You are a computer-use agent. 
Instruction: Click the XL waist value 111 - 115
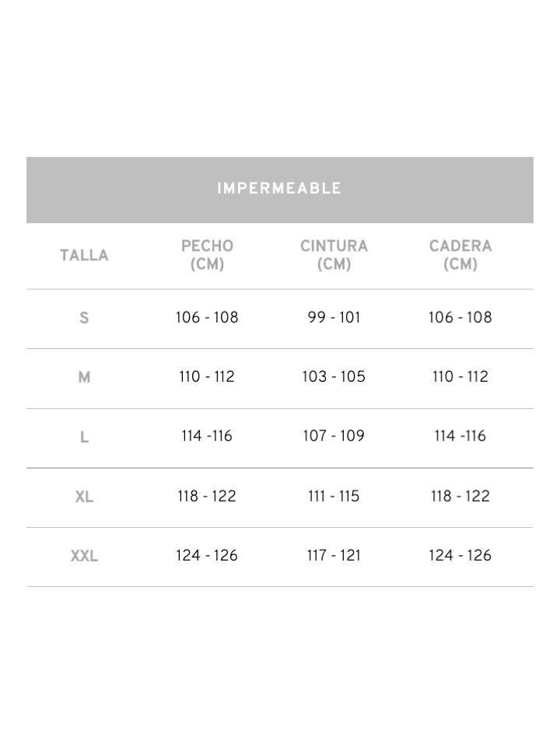334,496
